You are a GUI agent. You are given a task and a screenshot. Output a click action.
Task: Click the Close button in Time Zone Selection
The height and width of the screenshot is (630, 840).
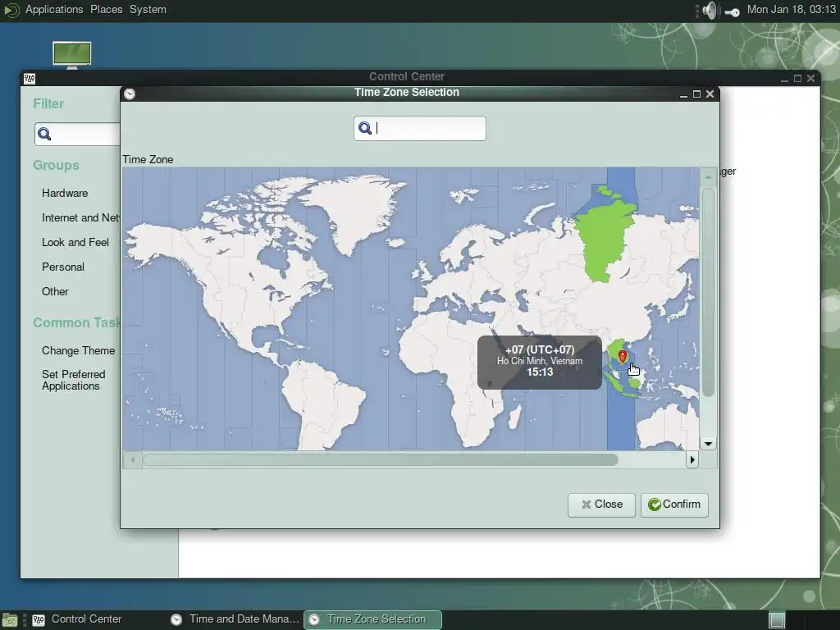click(x=601, y=504)
